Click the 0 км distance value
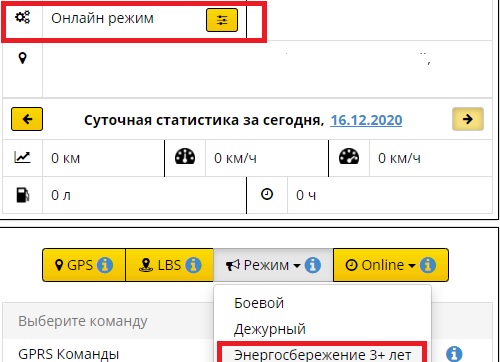The width and height of the screenshot is (500, 362). 66,158
